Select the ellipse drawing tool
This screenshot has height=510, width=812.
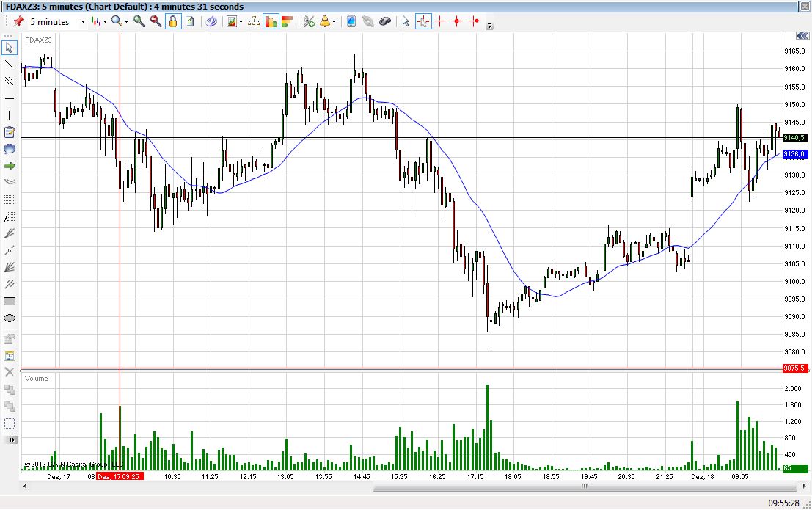point(10,318)
